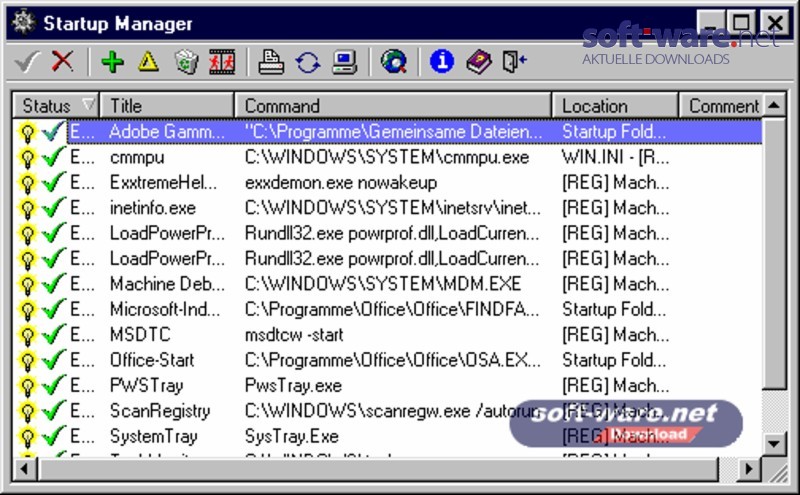Click the horizontal scrollbar thumb
Screen dimensions: 800x495
(378, 468)
